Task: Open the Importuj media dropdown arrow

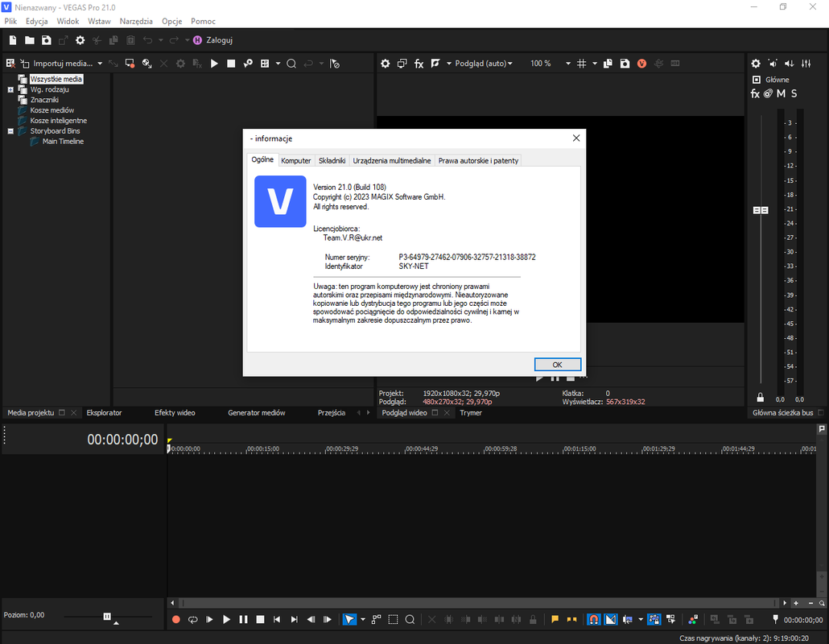Action: click(100, 64)
